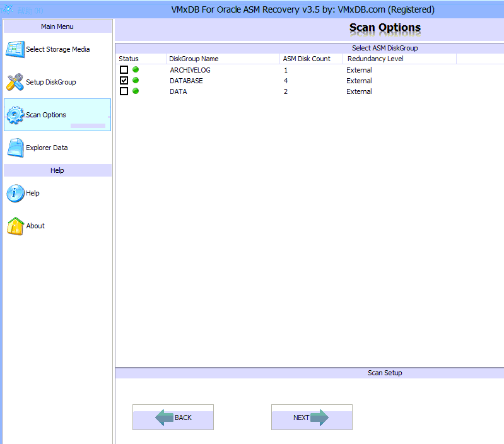Viewport: 504px width, 444px height.
Task: Open the Help menu item label
Action: (32, 193)
